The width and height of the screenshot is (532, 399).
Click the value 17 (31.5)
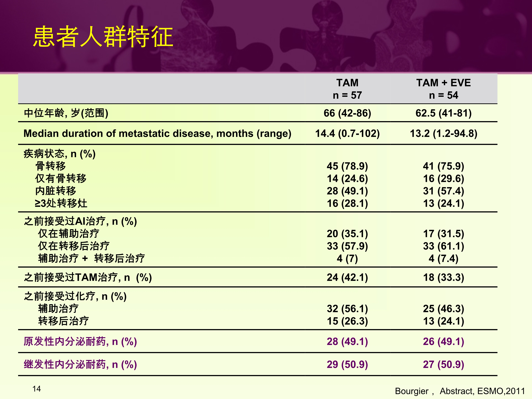pos(444,234)
